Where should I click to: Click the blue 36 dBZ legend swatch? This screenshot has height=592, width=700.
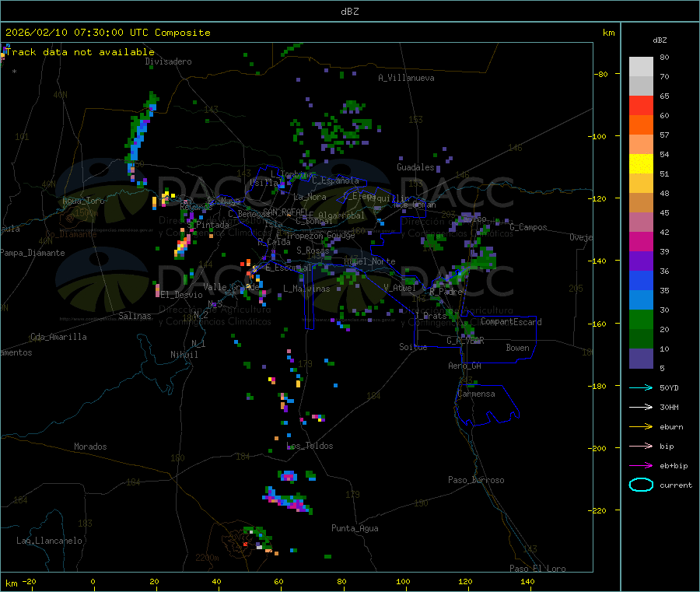coord(641,280)
